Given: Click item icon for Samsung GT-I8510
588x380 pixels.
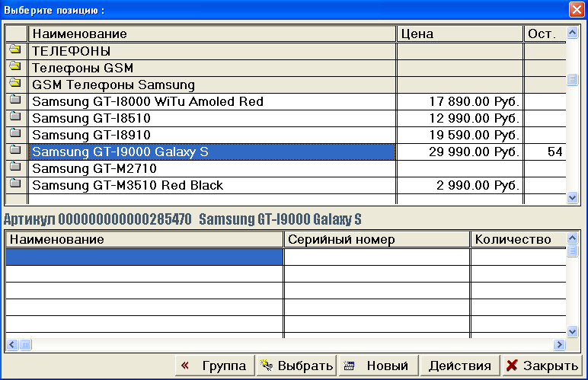Looking at the screenshot, I should (x=15, y=117).
